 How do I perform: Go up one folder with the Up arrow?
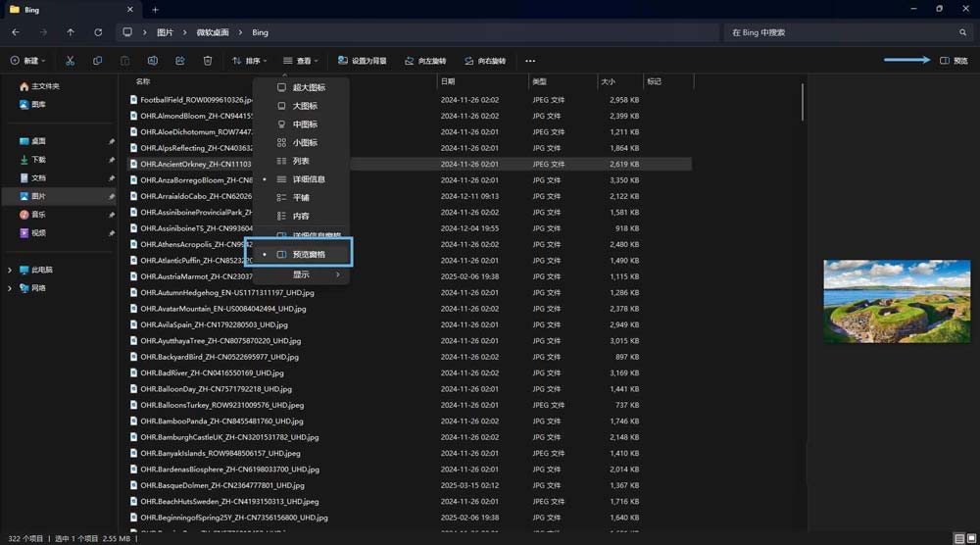pyautogui.click(x=71, y=32)
